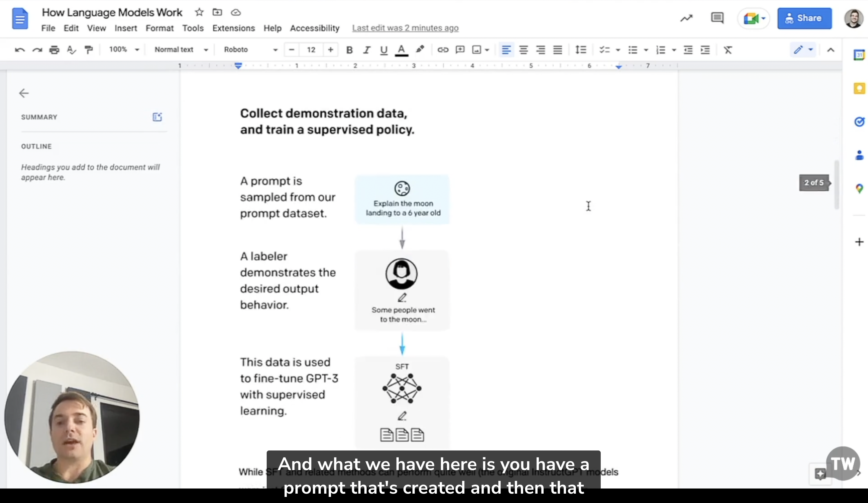Image resolution: width=868 pixels, height=503 pixels.
Task: Open the File menu
Action: 48,28
